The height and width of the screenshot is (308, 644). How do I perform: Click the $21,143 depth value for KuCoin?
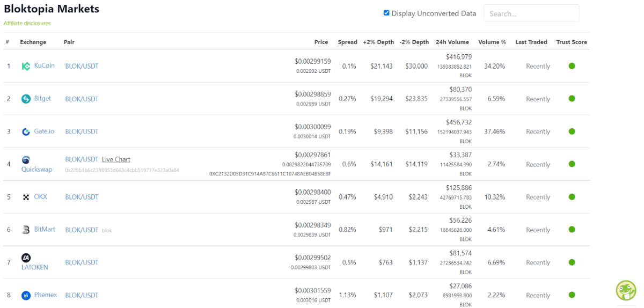click(x=382, y=66)
